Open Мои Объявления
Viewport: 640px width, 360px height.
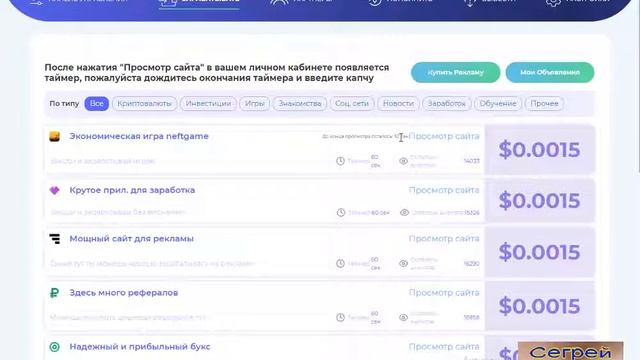coord(550,72)
